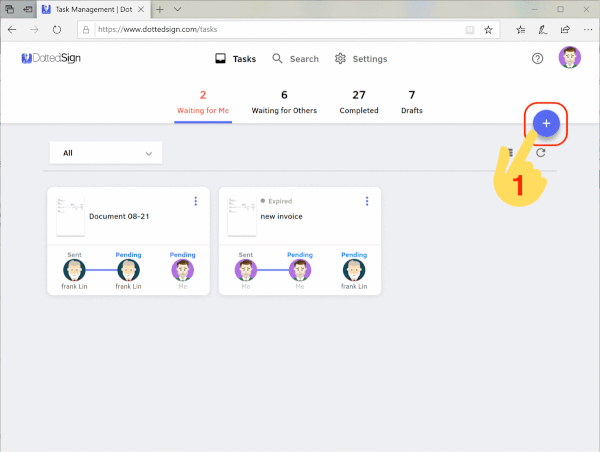Go to Settings in top navigation

click(361, 59)
